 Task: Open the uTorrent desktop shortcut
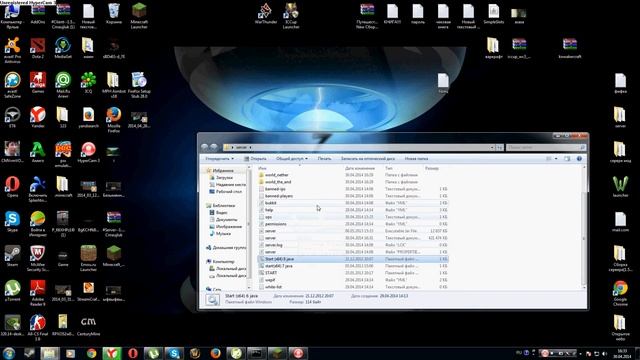click(x=12, y=291)
